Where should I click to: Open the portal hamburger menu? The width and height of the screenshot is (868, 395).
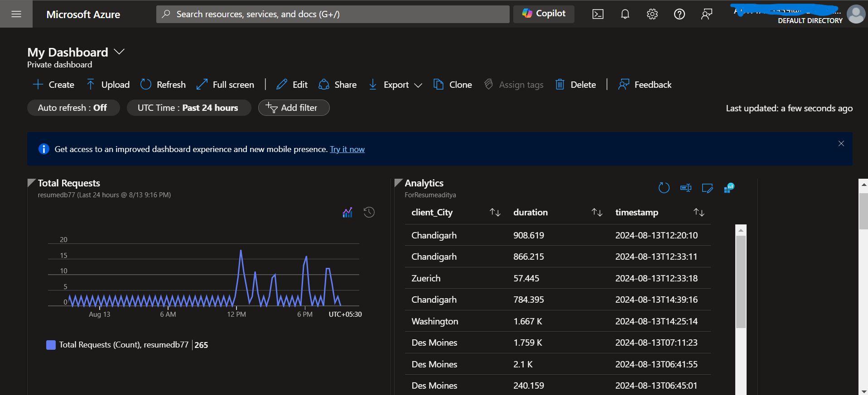tap(16, 14)
